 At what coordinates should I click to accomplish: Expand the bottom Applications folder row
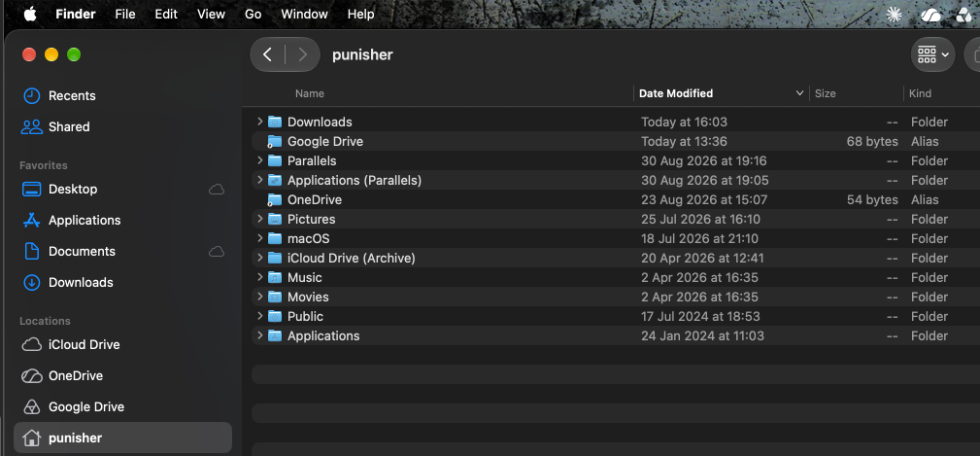pos(260,335)
